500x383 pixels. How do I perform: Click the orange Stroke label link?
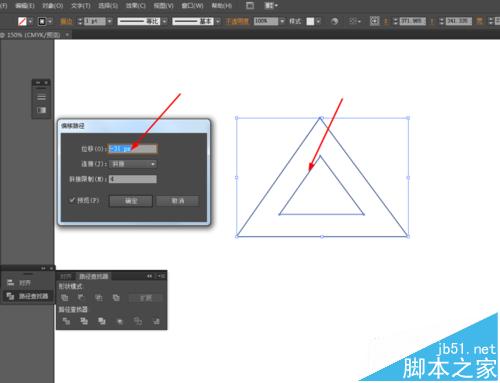(x=66, y=22)
